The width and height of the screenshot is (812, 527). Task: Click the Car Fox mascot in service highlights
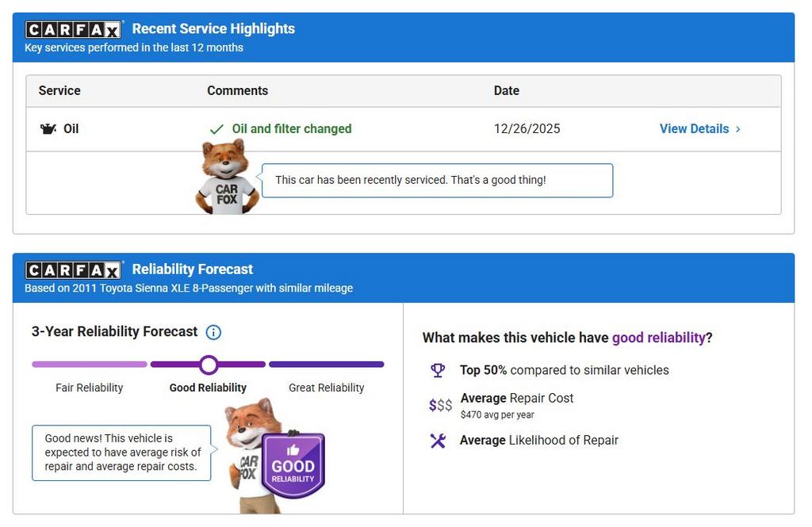pos(227,178)
